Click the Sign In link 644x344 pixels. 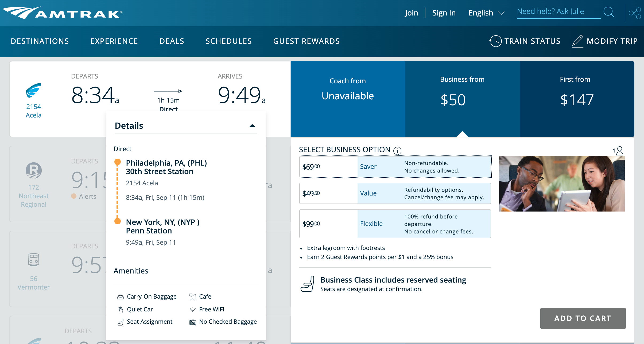(x=444, y=13)
